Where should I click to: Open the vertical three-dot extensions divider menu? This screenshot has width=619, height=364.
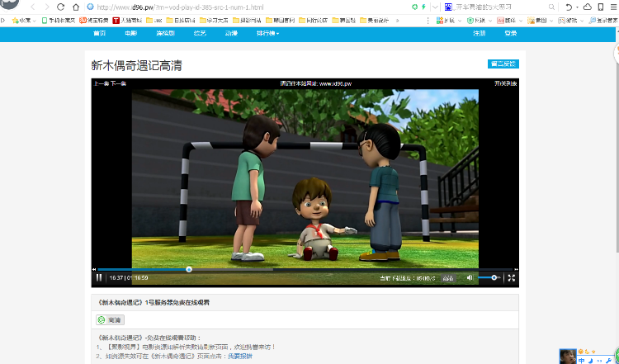[x=428, y=21]
